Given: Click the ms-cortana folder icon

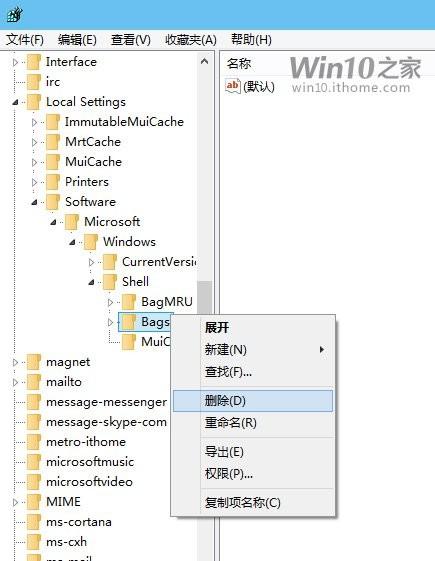Looking at the screenshot, I should point(34,522).
